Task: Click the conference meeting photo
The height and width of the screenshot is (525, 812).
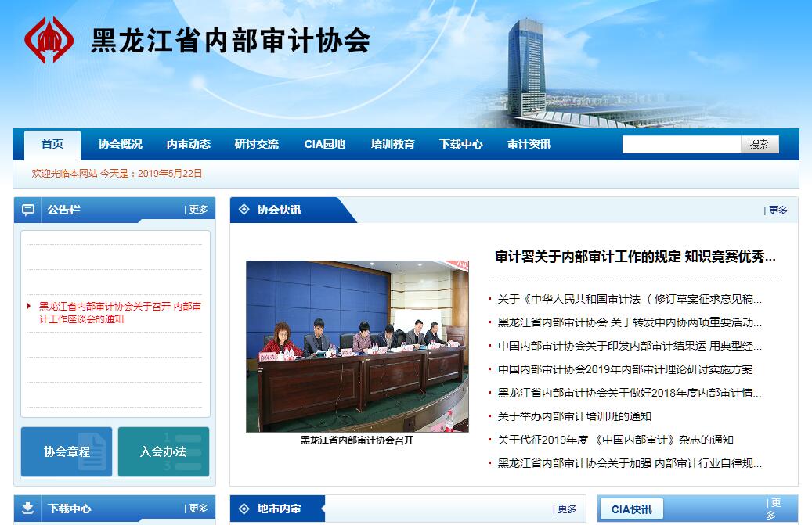Action: [x=357, y=346]
